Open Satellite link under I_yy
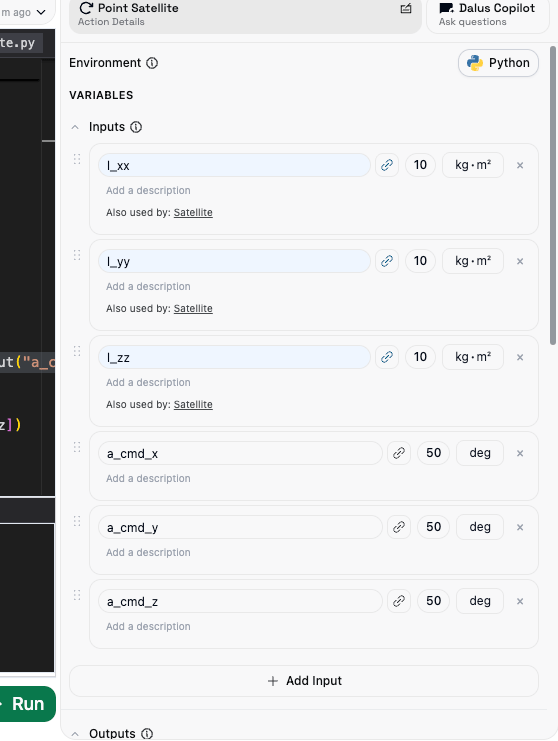Image resolution: width=558 pixels, height=741 pixels. click(x=193, y=309)
